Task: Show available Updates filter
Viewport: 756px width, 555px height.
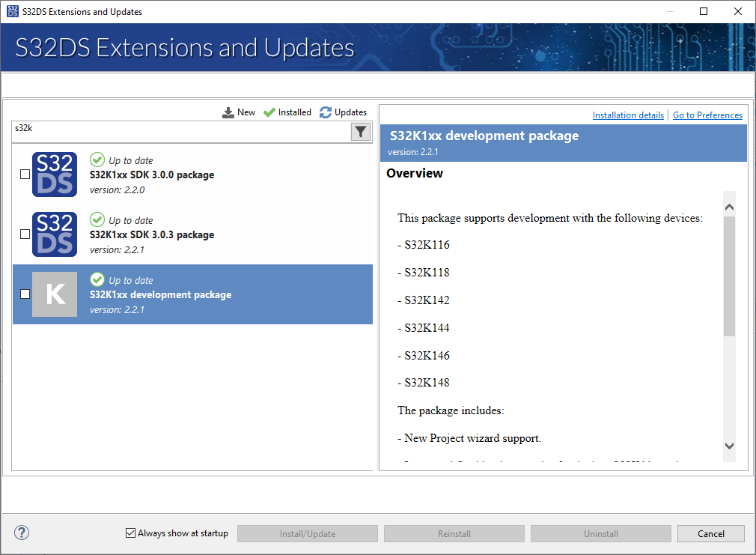Action: (x=343, y=112)
